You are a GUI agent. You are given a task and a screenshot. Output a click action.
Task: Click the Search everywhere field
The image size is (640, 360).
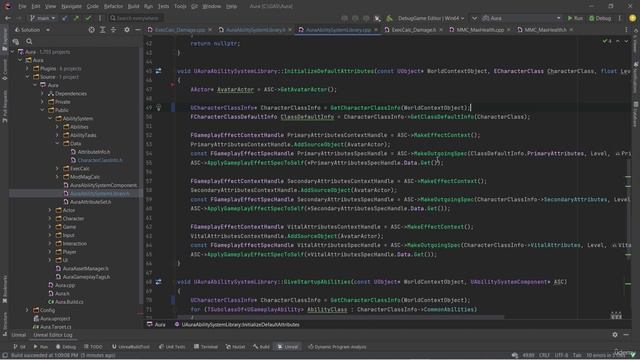136,18
